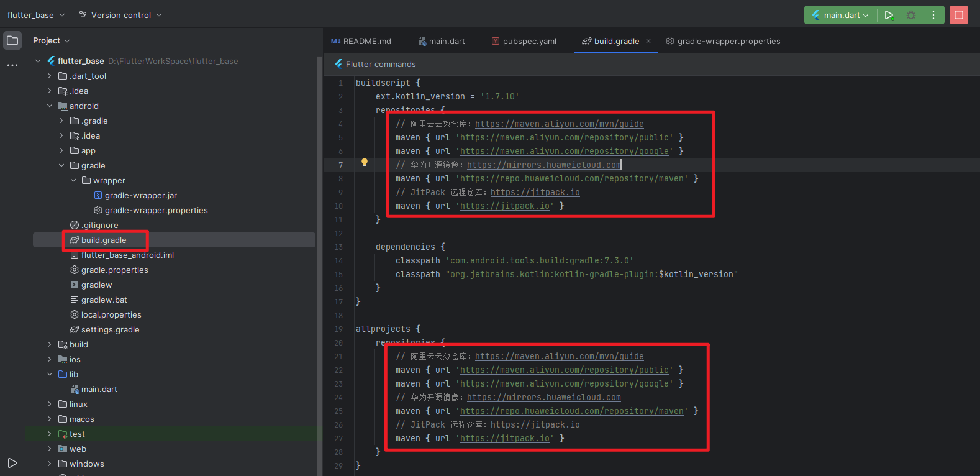
Task: Select the linux folder row
Action: (x=174, y=404)
